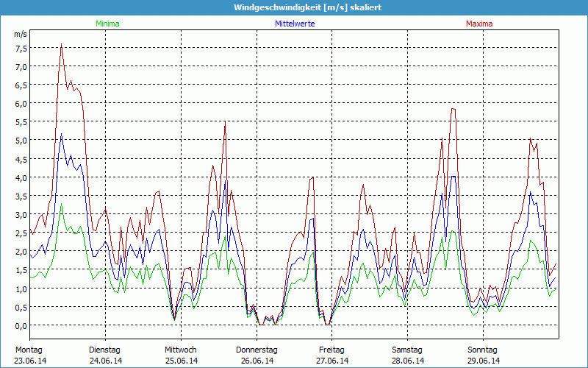Image resolution: width=588 pixels, height=368 pixels.
Task: Click the date 23.06.14
Action: (x=30, y=361)
